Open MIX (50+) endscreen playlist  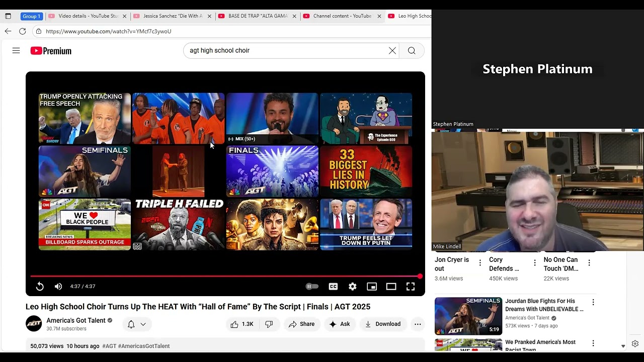[272, 118]
